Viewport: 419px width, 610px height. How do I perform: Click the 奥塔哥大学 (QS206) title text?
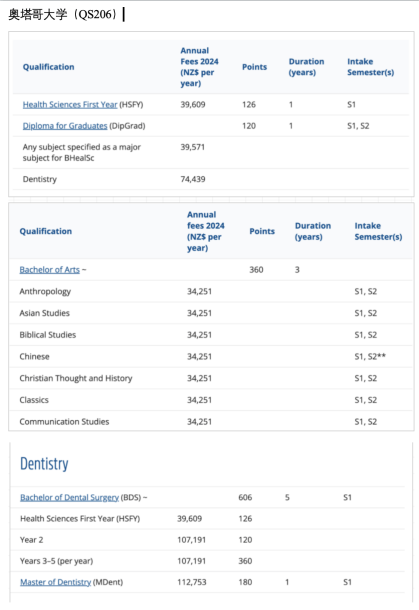pos(63,14)
